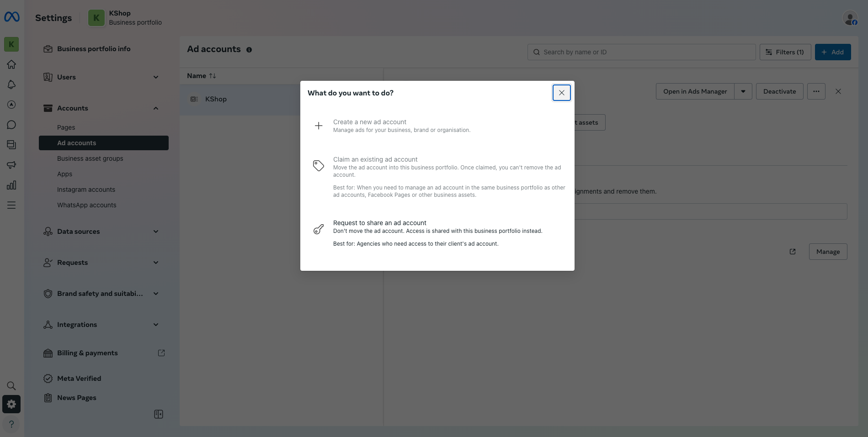Image resolution: width=868 pixels, height=437 pixels.
Task: Choose Request to share an ad account
Action: [x=437, y=233]
